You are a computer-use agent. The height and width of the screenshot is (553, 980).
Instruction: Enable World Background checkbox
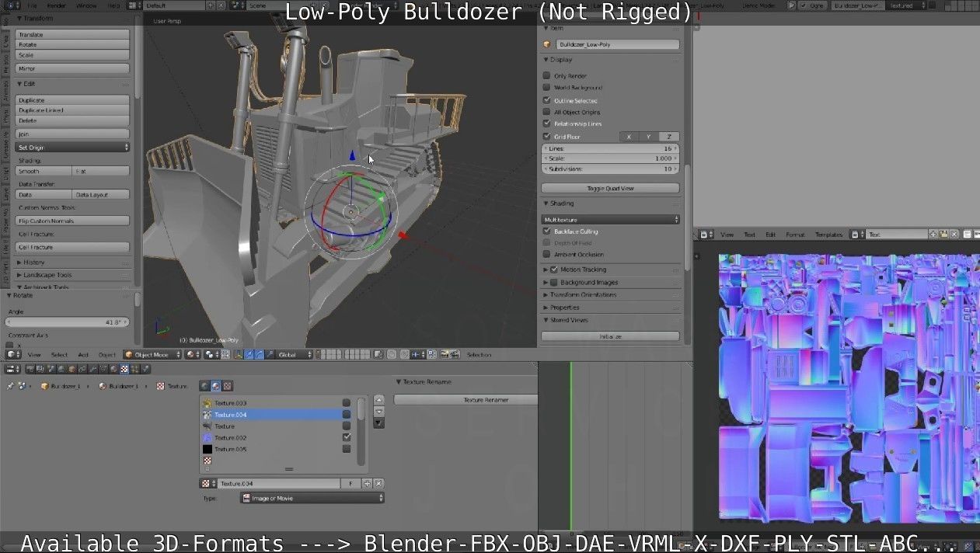click(546, 87)
